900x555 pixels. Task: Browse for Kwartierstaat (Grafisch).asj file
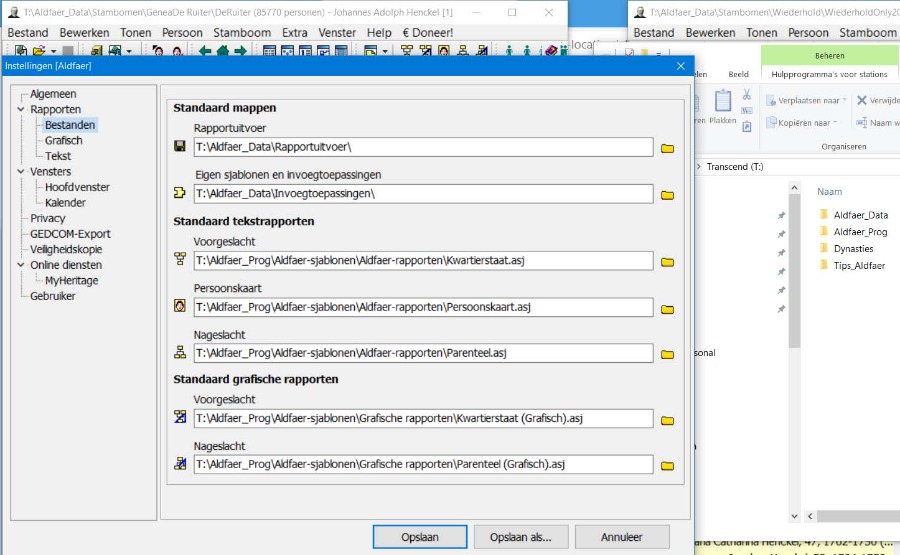click(x=667, y=419)
